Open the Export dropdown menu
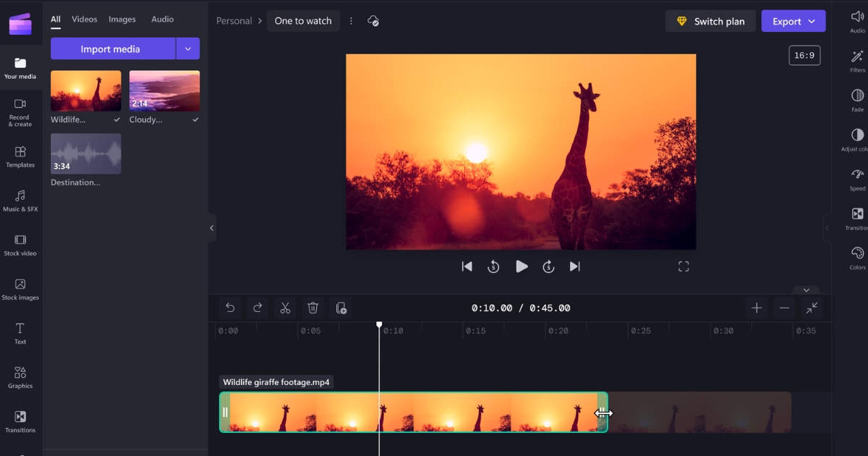This screenshot has height=456, width=868. pyautogui.click(x=793, y=21)
